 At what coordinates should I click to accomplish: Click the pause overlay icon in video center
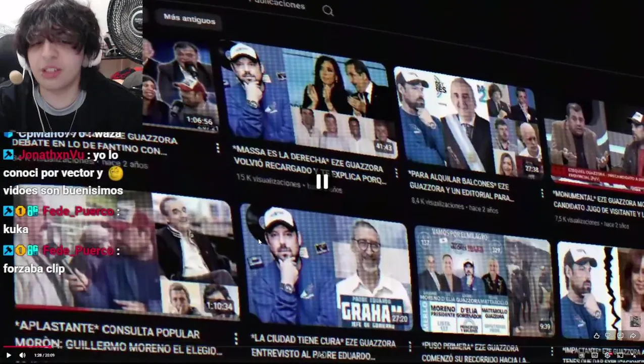point(322,181)
